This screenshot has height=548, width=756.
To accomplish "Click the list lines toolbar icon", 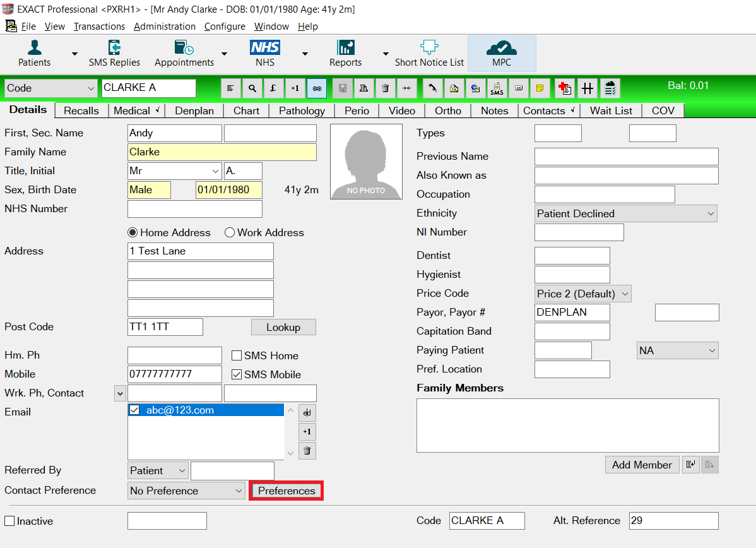I will (230, 88).
